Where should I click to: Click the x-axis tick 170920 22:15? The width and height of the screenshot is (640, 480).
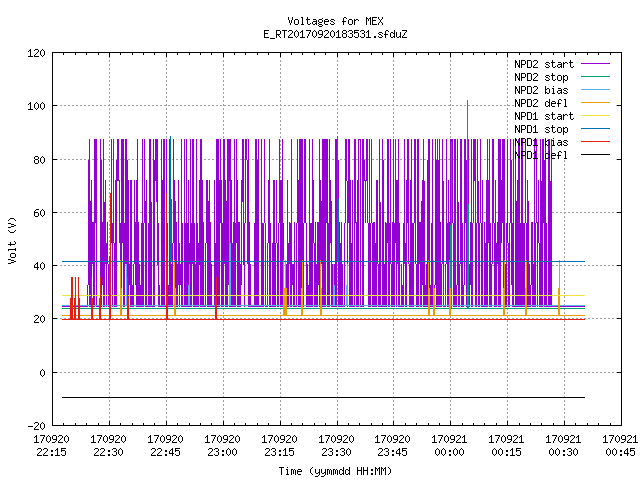coord(51,446)
